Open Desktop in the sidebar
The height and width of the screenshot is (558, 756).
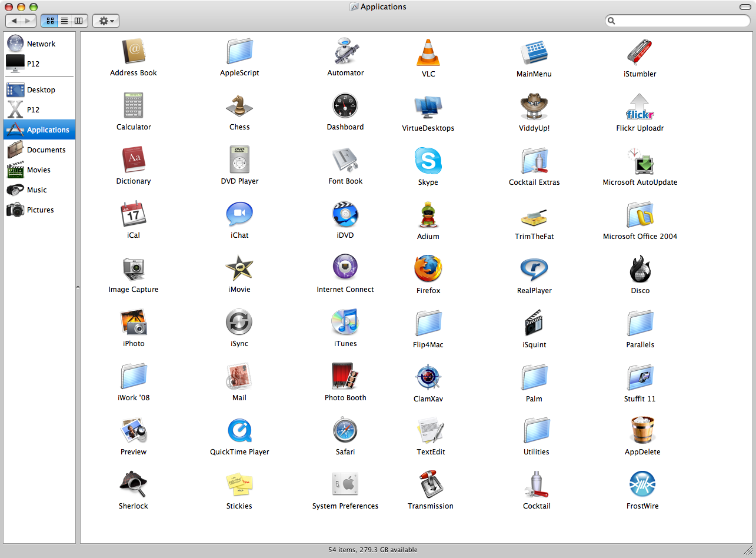pyautogui.click(x=39, y=89)
